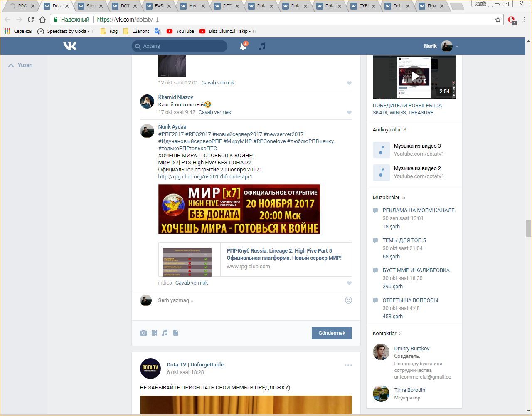The image size is (532, 416).
Task: Open emoji picker in comment box
Action: point(348,300)
